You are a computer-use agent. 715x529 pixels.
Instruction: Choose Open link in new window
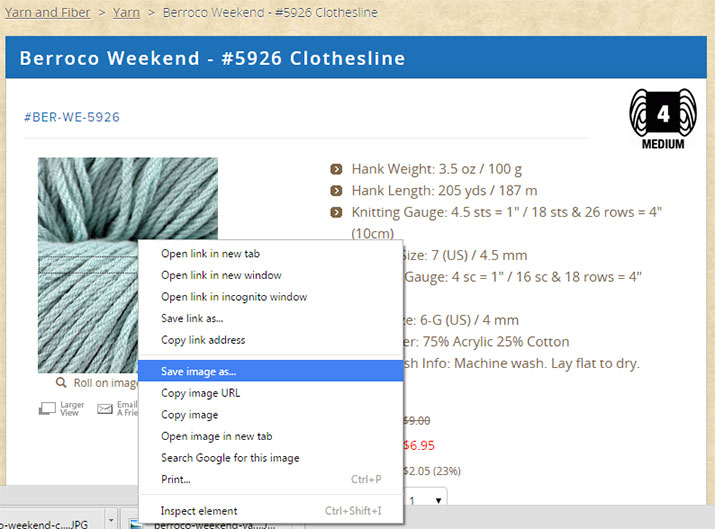pyautogui.click(x=271, y=275)
